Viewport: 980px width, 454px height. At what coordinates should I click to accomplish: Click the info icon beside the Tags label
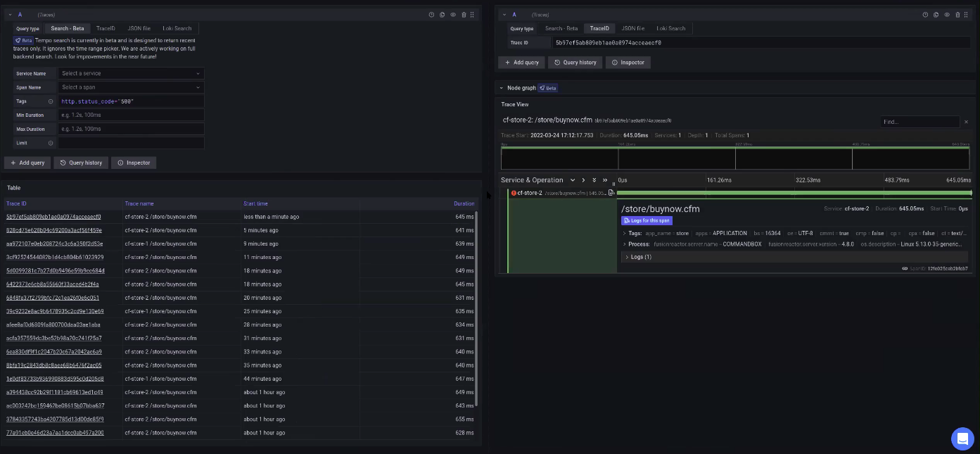(51, 101)
